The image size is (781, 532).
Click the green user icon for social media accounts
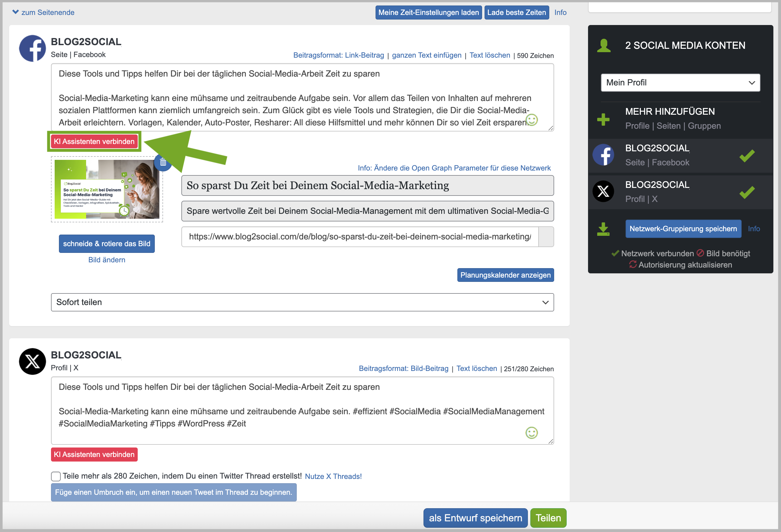tap(604, 45)
